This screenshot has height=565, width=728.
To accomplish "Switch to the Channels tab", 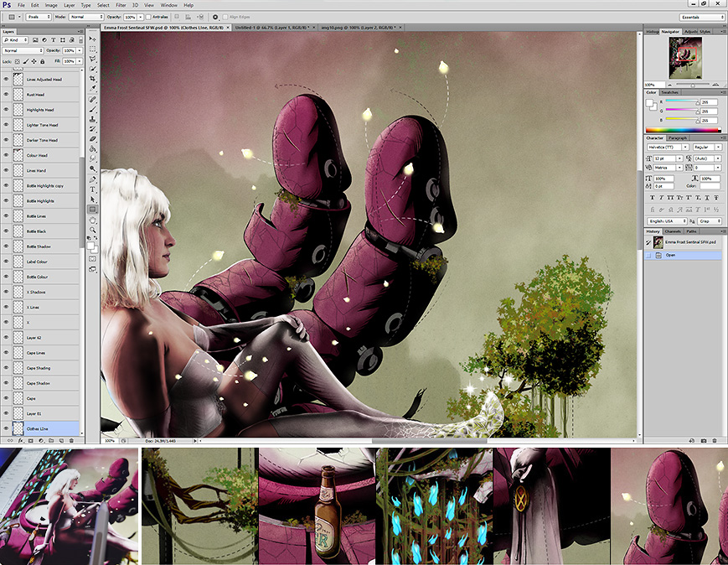I will coord(672,231).
